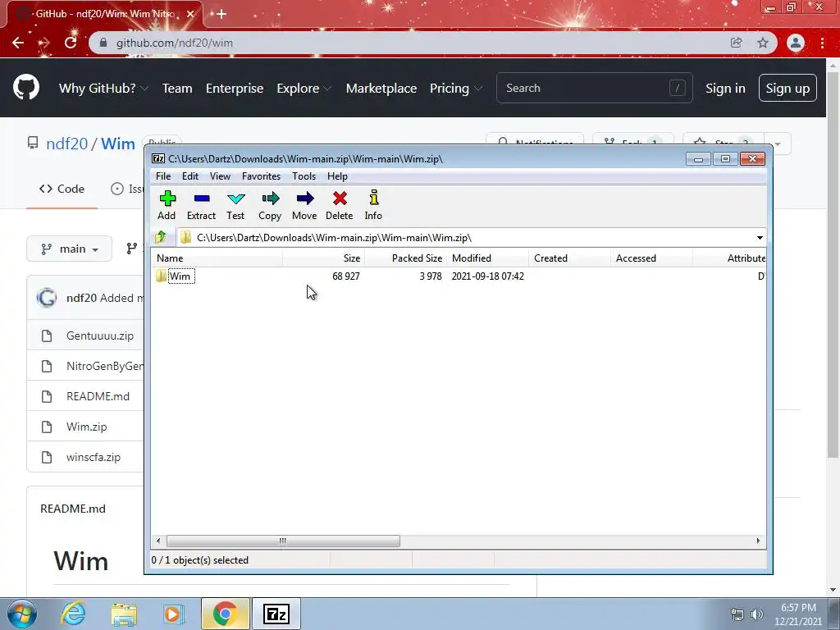Click the GitHub search field
The width and height of the screenshot is (840, 630).
click(x=594, y=88)
